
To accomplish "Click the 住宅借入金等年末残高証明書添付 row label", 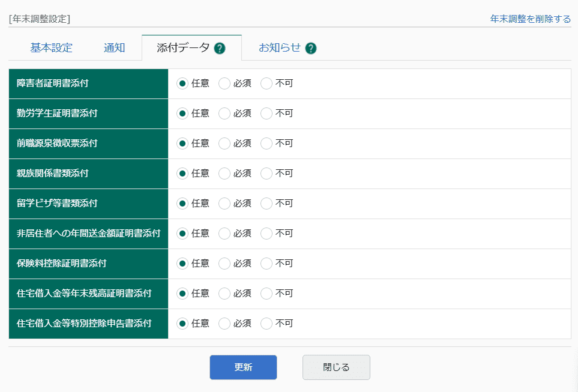I will (x=84, y=293).
